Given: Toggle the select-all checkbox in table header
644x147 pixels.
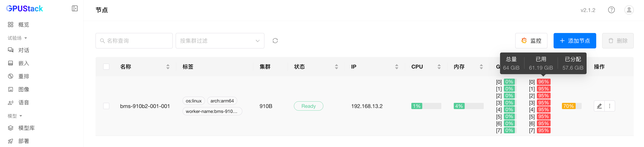Looking at the screenshot, I should (x=106, y=67).
